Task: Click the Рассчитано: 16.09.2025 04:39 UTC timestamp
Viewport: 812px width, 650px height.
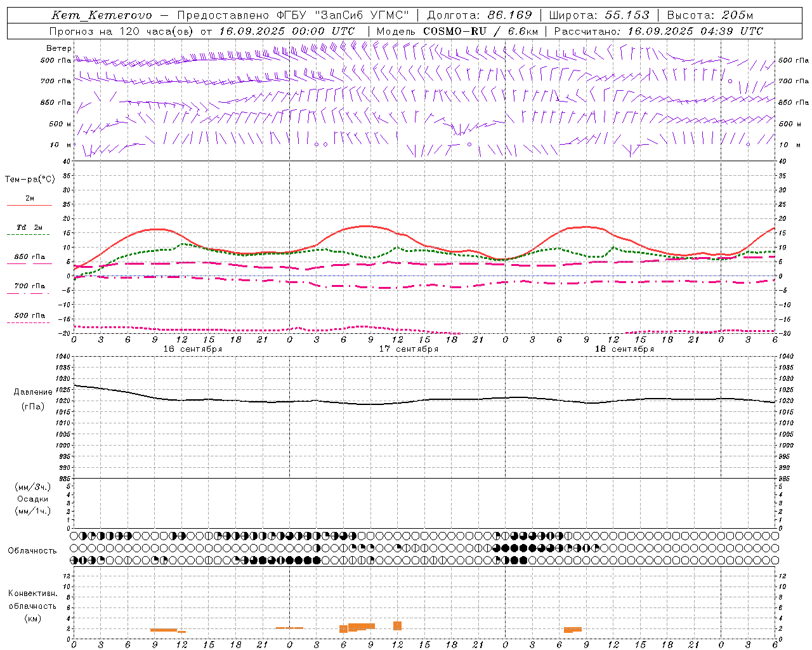Action: point(658,31)
